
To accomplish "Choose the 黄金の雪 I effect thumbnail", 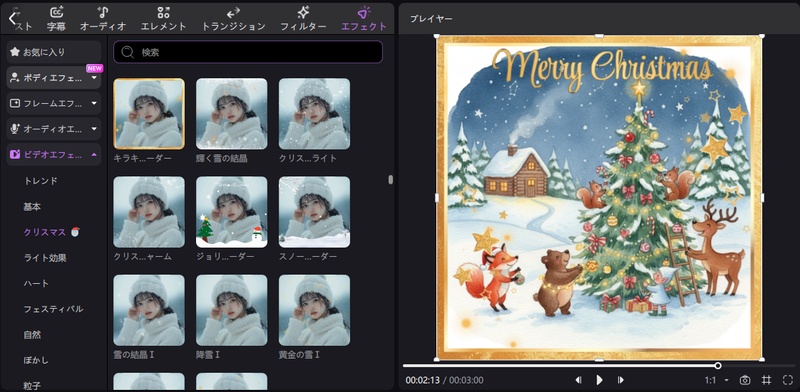I will point(314,310).
